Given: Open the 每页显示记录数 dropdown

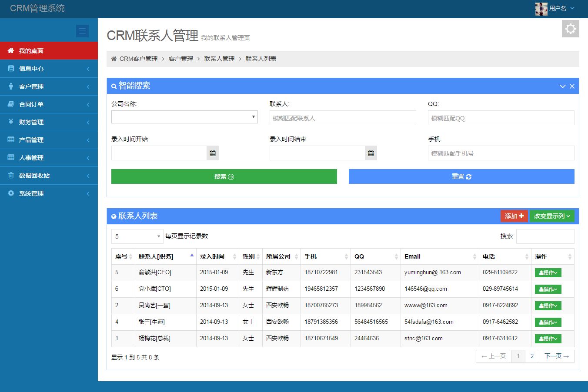Looking at the screenshot, I should pyautogui.click(x=137, y=236).
